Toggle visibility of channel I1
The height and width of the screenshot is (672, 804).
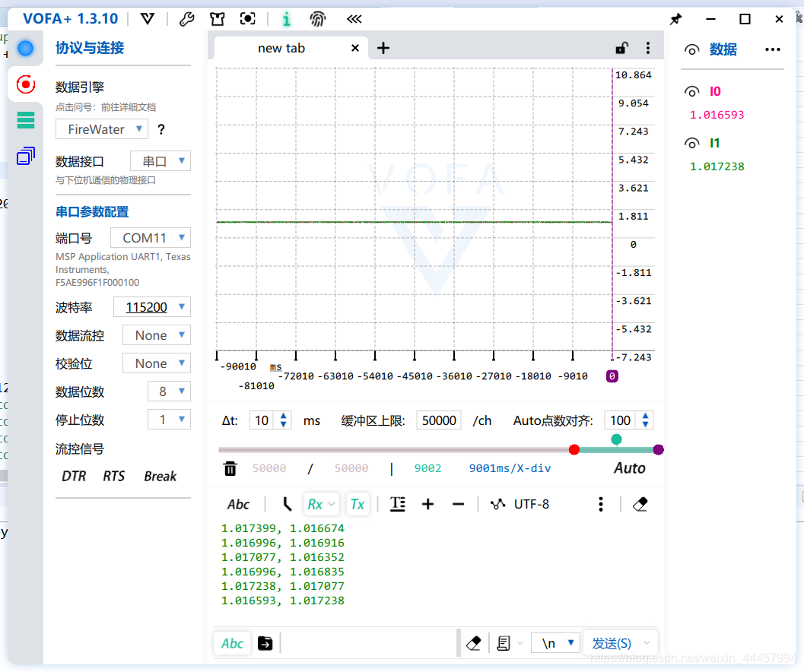tap(691, 143)
